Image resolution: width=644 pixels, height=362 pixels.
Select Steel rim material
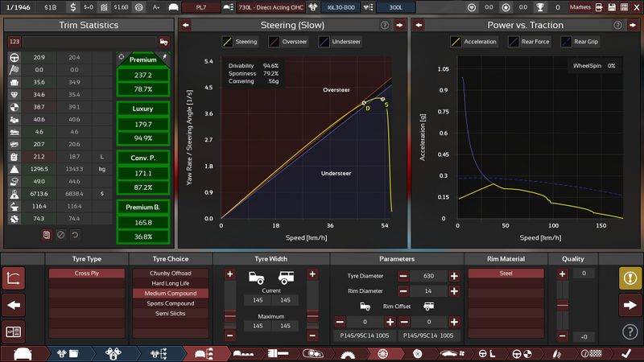pos(506,274)
